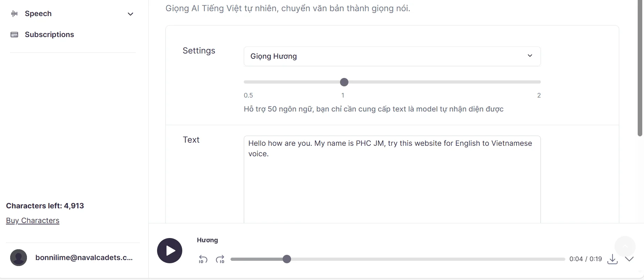Skip audio forward 10 seconds
This screenshot has height=280, width=644.
[x=220, y=259]
